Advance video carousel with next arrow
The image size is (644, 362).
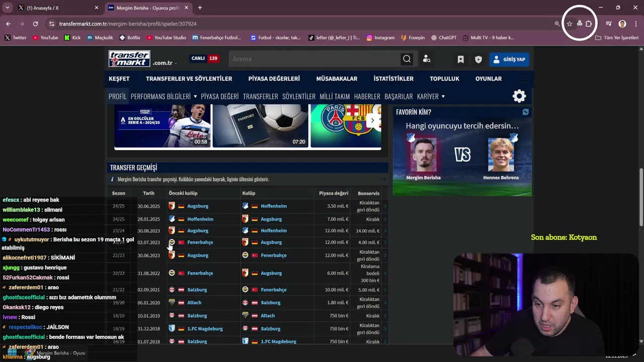[x=372, y=120]
